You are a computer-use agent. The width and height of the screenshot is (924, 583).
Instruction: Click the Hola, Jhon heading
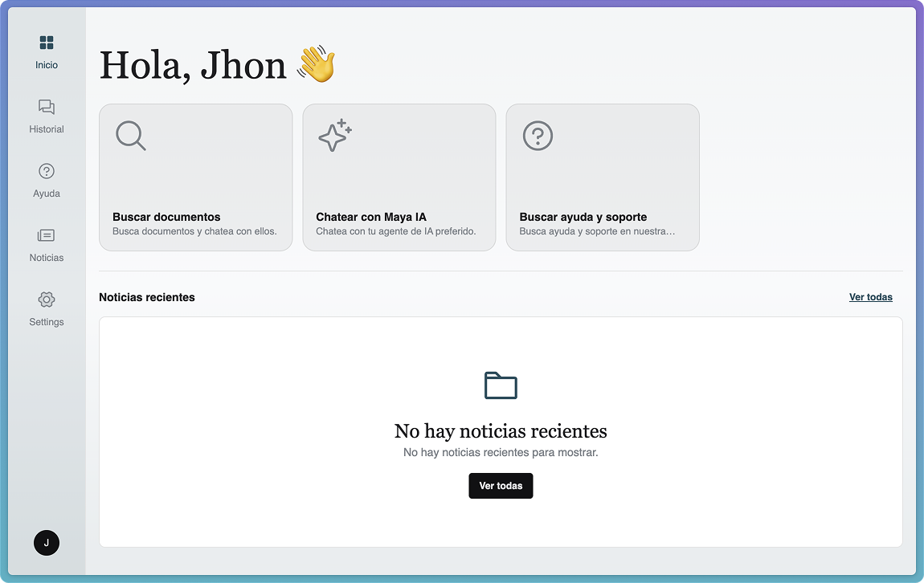(191, 66)
